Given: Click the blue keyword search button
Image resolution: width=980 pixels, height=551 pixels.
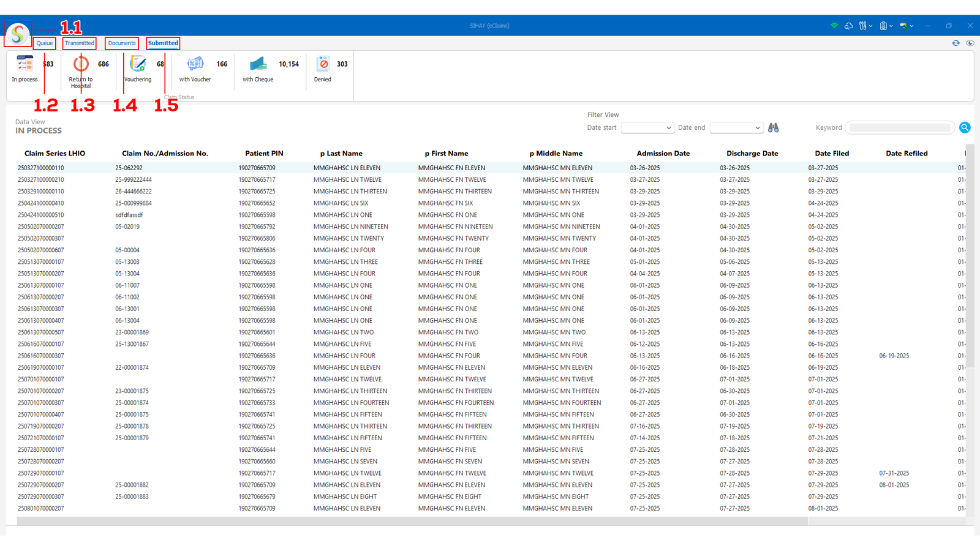Looking at the screenshot, I should click(x=965, y=127).
